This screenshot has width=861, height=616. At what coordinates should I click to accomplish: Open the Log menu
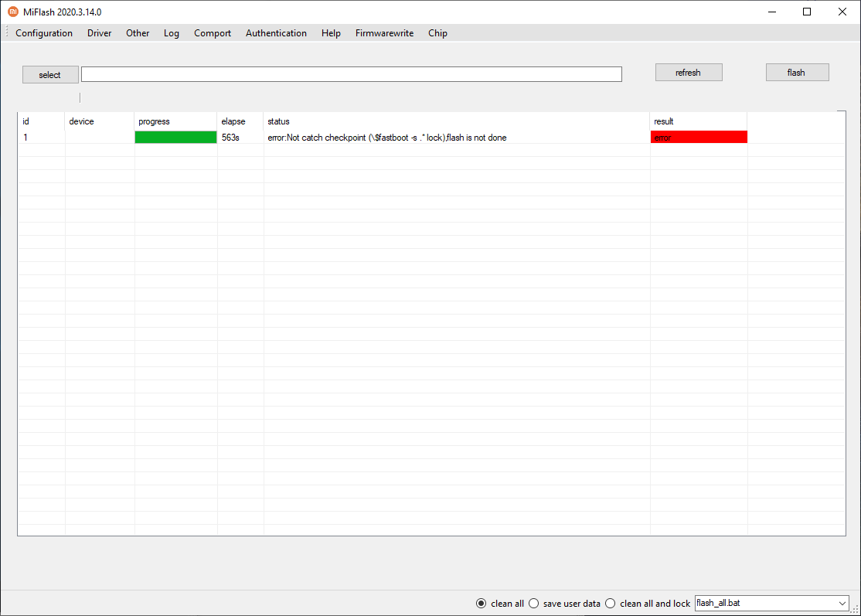point(172,33)
